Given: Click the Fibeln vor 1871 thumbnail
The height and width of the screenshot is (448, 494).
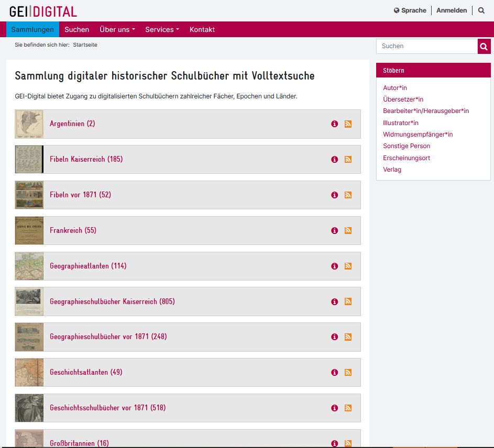Looking at the screenshot, I should click(29, 195).
